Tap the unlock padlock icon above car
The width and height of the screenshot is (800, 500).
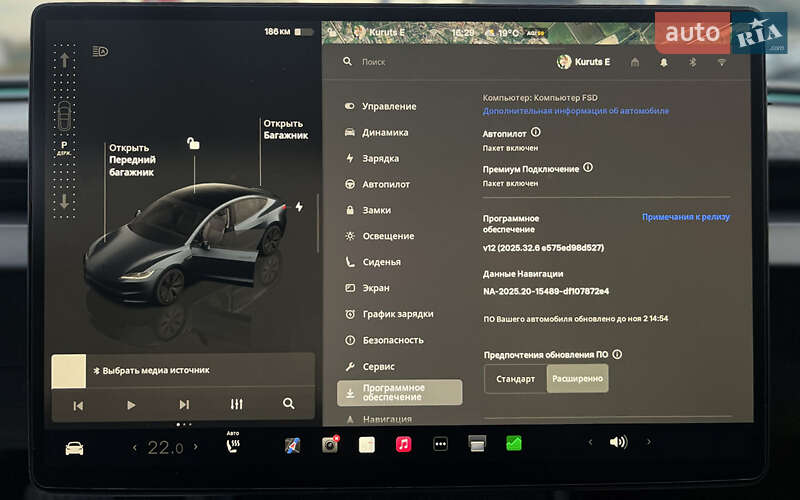point(193,143)
